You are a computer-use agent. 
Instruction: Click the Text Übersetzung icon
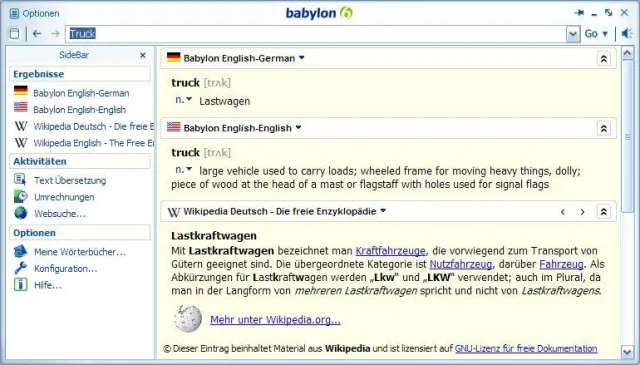pyautogui.click(x=20, y=179)
